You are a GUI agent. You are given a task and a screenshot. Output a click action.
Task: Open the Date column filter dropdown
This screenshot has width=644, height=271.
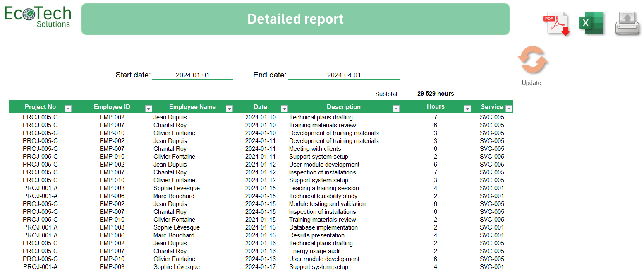point(284,109)
